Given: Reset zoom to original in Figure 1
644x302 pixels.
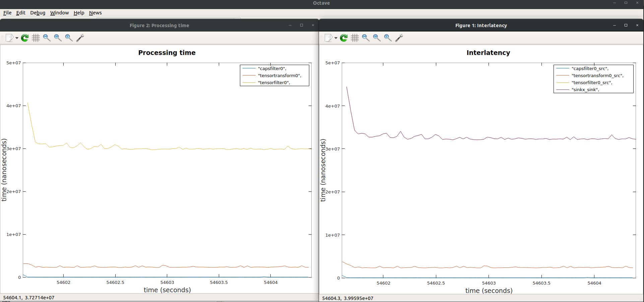Looking at the screenshot, I should pos(388,38).
